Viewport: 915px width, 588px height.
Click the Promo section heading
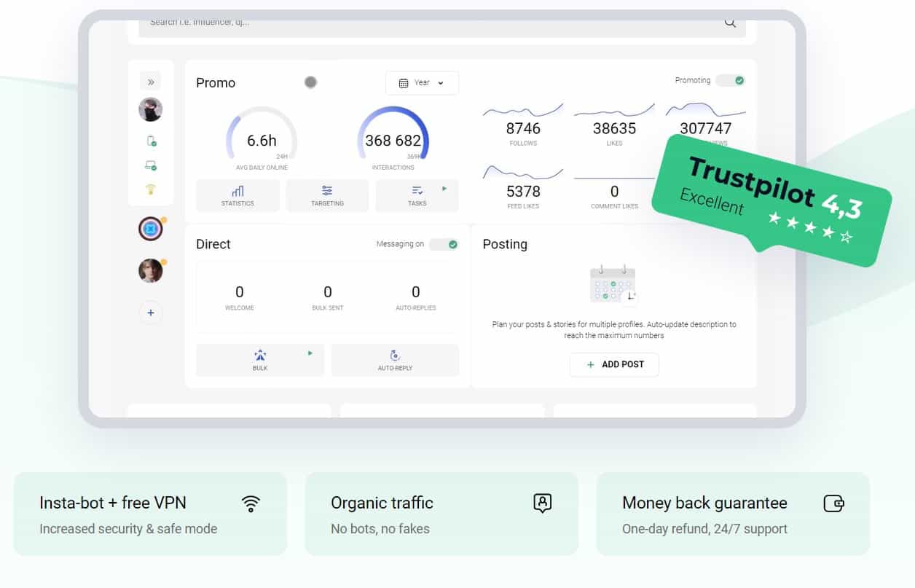216,83
